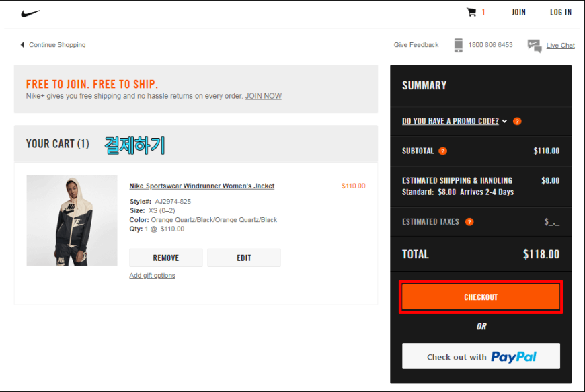The width and height of the screenshot is (585, 392).
Task: Open the Nike Sportswear Windrunner Women's Jacket link
Action: pos(202,186)
